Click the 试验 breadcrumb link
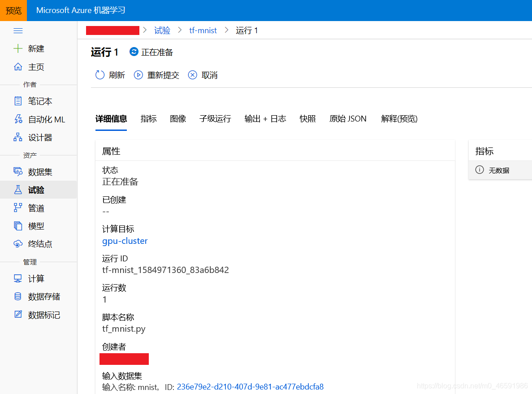Screen dimensions: 532x394 click(162, 30)
